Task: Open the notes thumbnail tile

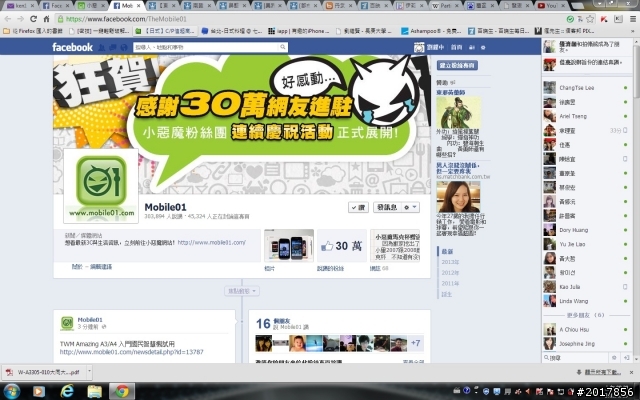Action: click(395, 245)
